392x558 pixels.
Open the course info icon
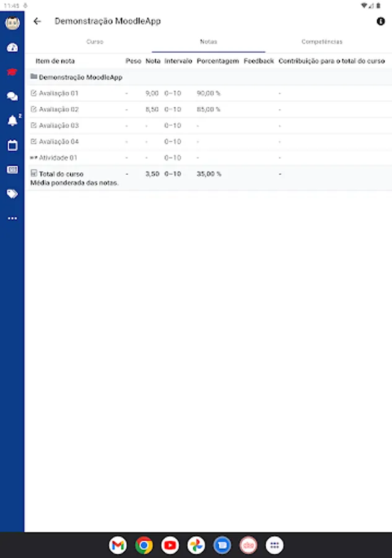click(381, 21)
